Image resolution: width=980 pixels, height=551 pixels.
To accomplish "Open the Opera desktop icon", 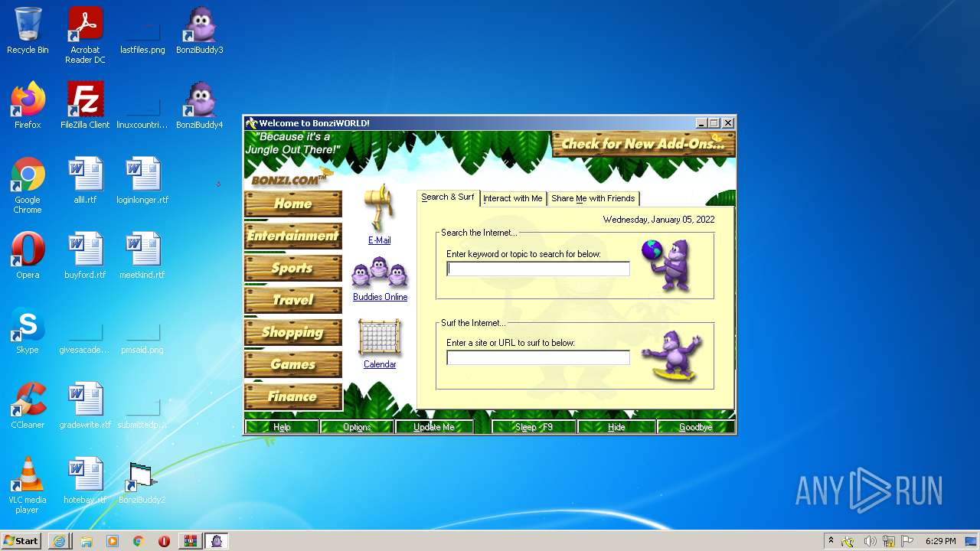I will click(28, 256).
